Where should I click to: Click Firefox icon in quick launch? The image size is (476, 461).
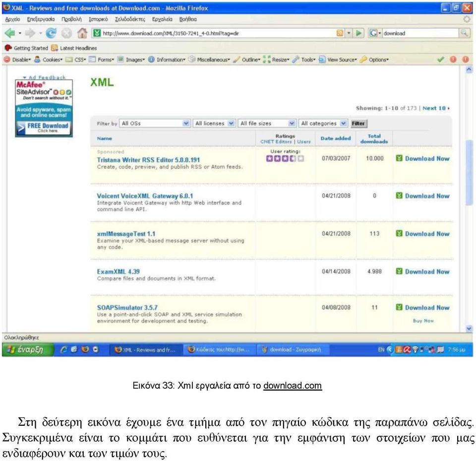pyautogui.click(x=85, y=349)
